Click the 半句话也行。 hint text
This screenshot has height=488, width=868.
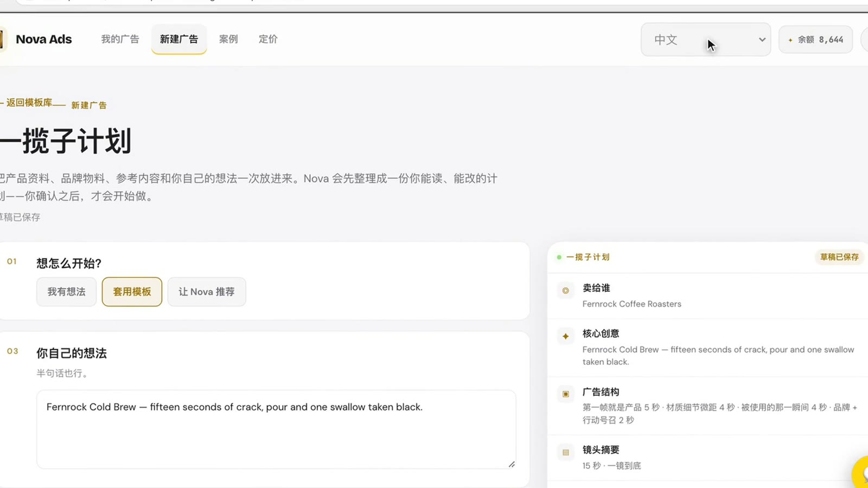62,373
